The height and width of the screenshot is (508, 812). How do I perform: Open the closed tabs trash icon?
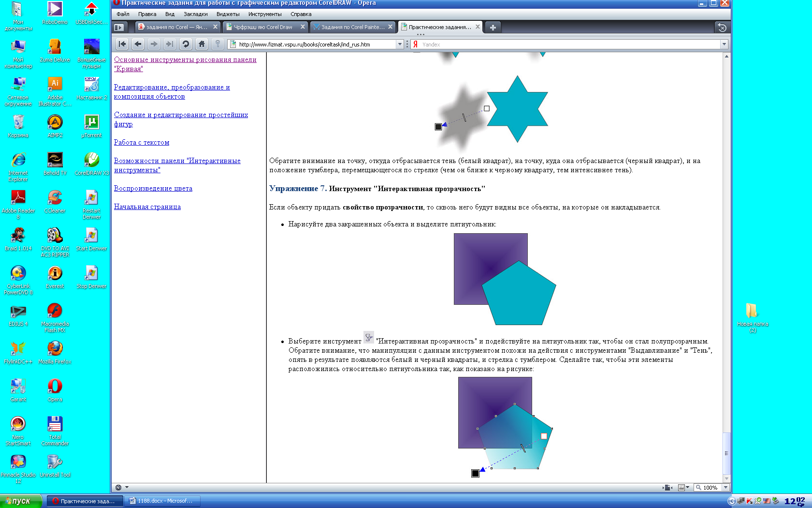722,28
